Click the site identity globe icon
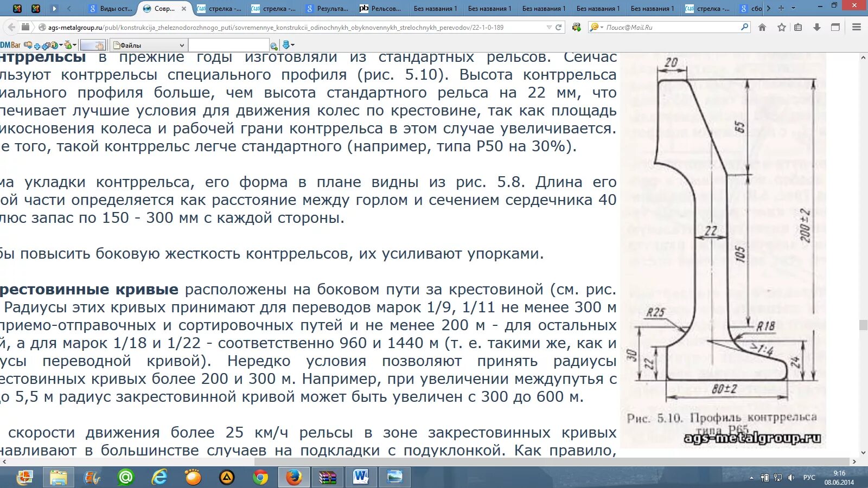 (42, 27)
